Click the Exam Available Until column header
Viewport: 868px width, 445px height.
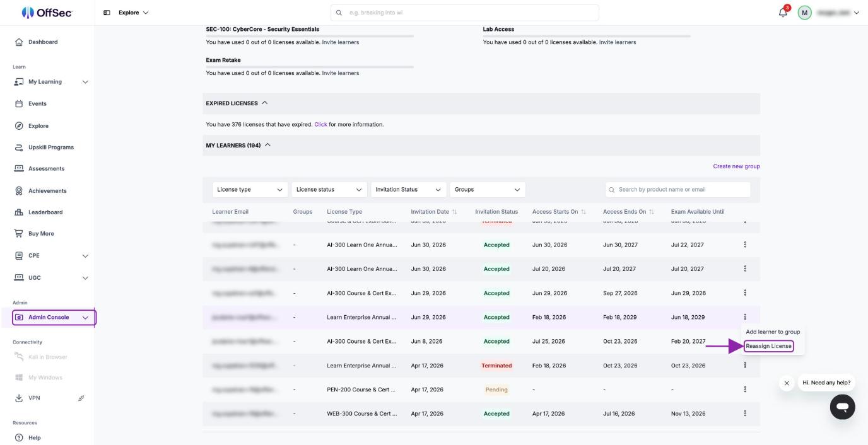point(698,212)
